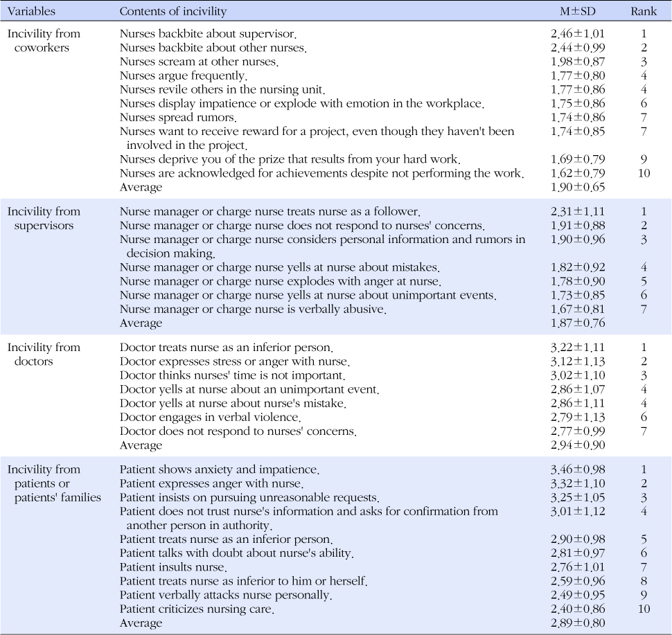Image resolution: width=672 pixels, height=635 pixels.
Task: Select 'explodes with anger at nurse' item
Action: pos(281,282)
